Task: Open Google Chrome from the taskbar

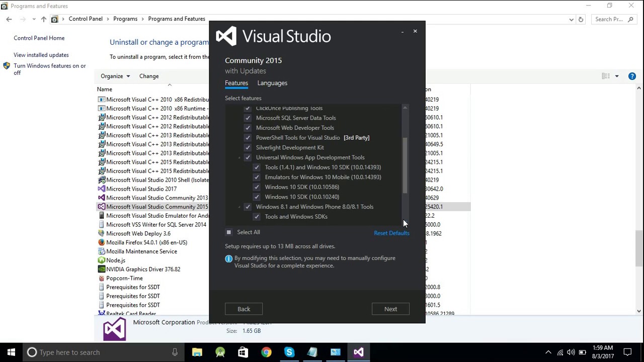Action: [x=266, y=352]
